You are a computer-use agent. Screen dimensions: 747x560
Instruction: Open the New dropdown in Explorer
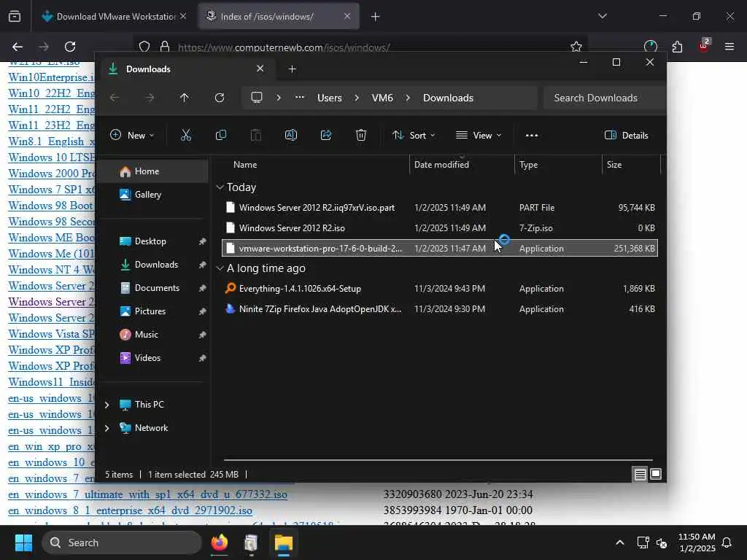(x=133, y=135)
